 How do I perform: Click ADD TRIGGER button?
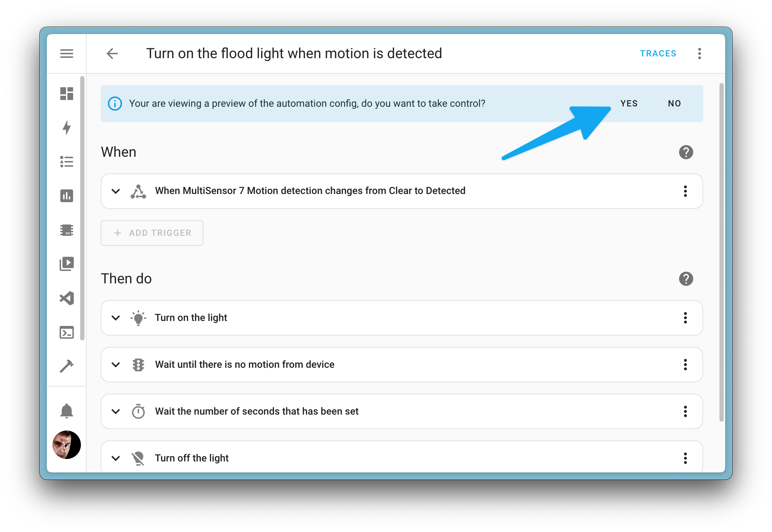[153, 232]
